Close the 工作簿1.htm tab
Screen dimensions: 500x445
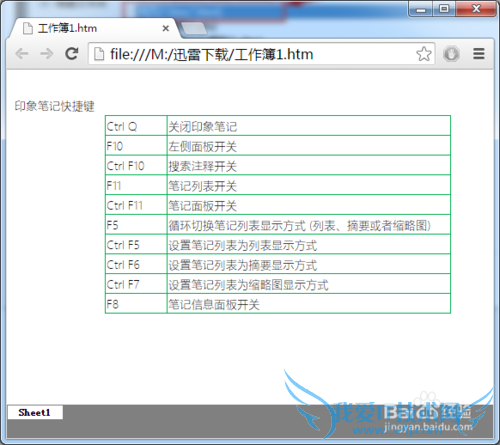(166, 28)
